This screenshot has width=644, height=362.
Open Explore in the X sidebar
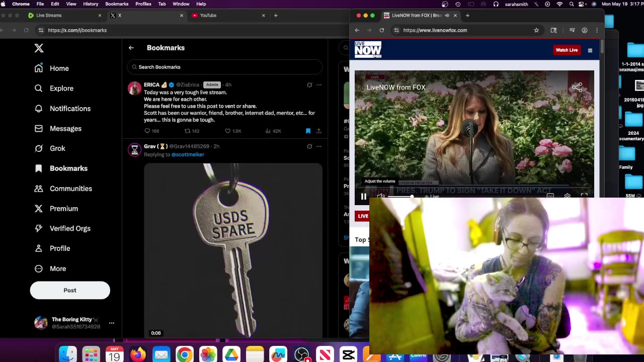[54, 88]
